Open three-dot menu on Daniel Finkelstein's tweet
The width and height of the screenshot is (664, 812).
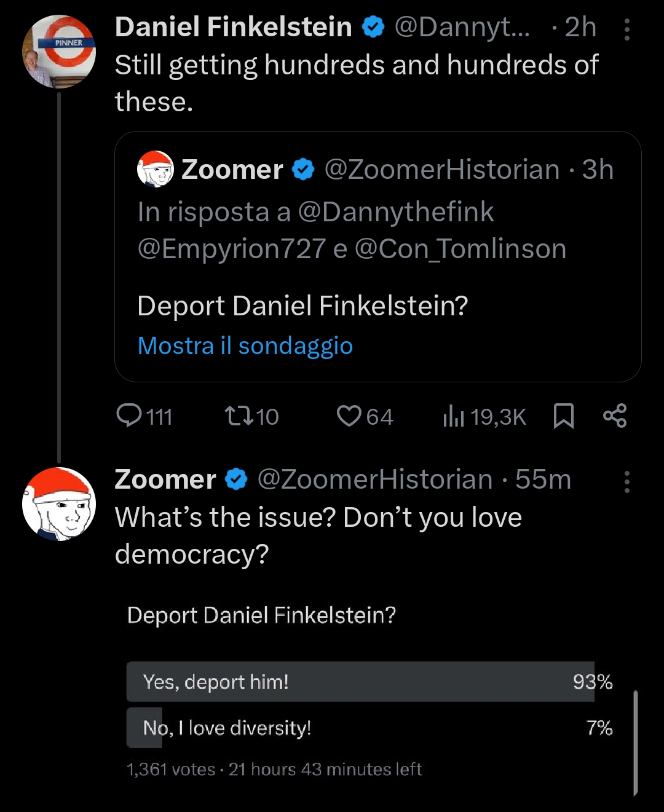pyautogui.click(x=626, y=30)
